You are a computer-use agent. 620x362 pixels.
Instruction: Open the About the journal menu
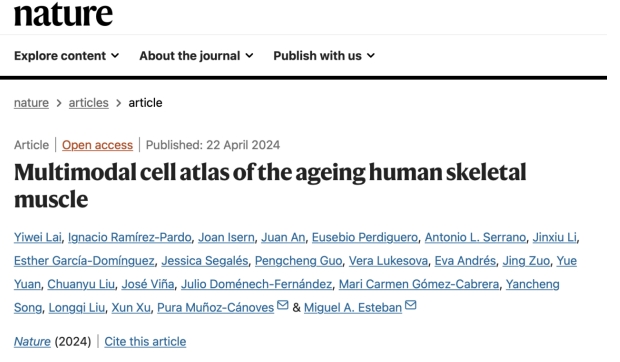196,56
